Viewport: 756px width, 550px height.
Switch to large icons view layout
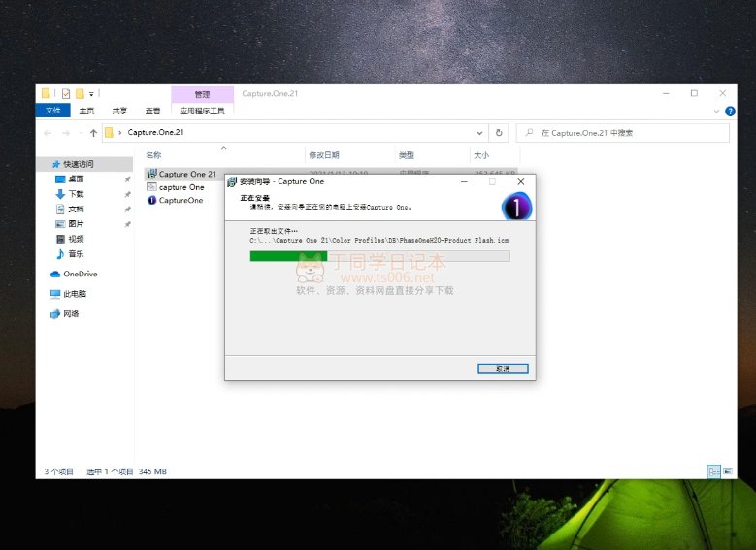pos(728,471)
